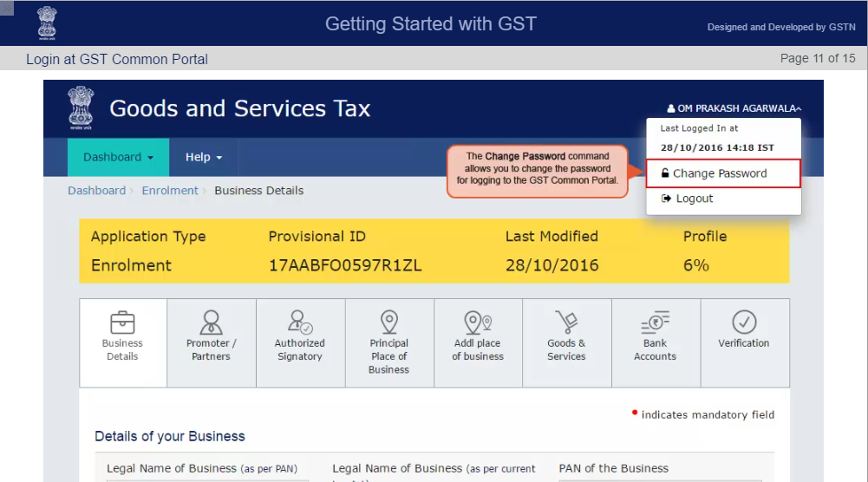Click Last Modified date 28/10/2016
The image size is (868, 482).
click(551, 265)
